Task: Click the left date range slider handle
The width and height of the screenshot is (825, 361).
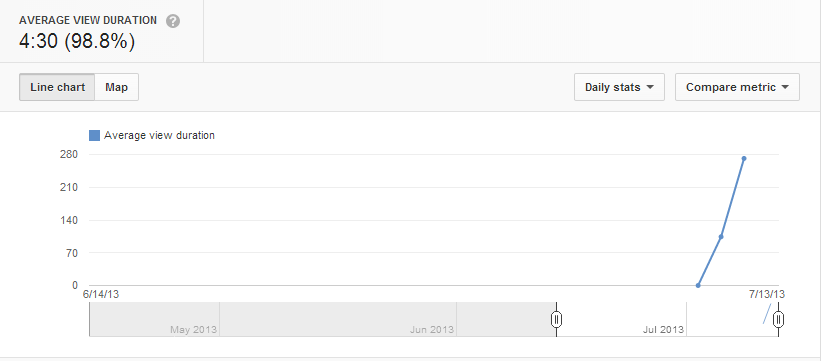Action: coord(557,319)
